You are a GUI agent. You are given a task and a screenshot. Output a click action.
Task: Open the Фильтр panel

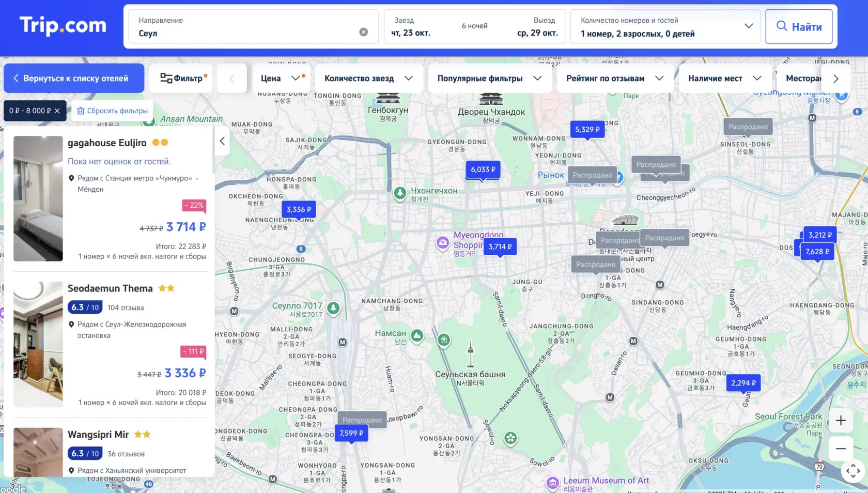(x=181, y=79)
